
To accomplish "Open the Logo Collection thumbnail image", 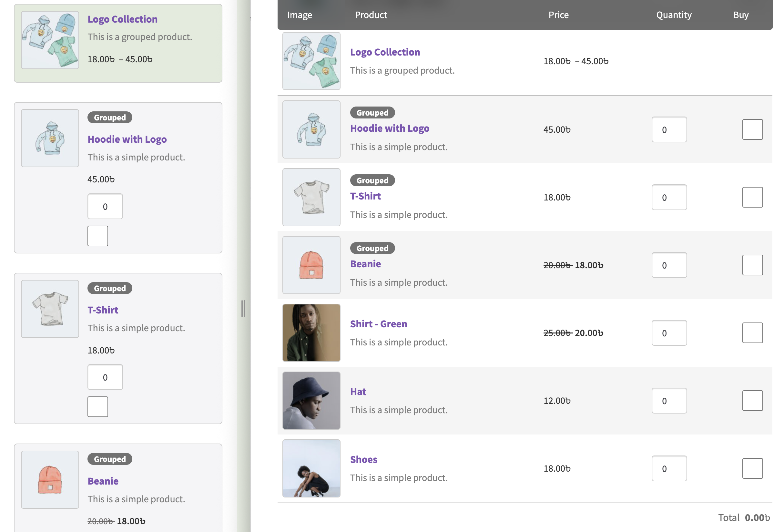I will (311, 61).
